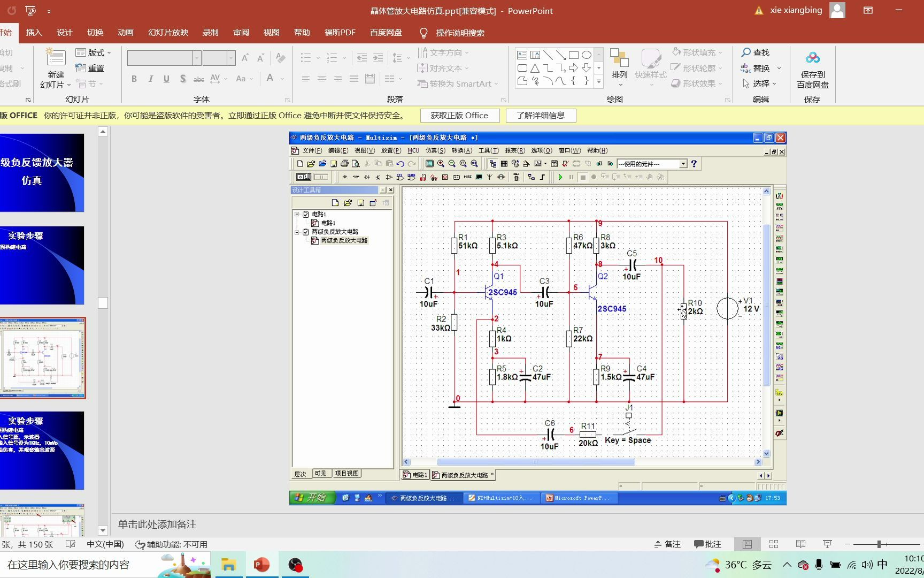Click the 获取正版 Office button
924x578 pixels.
tap(459, 116)
